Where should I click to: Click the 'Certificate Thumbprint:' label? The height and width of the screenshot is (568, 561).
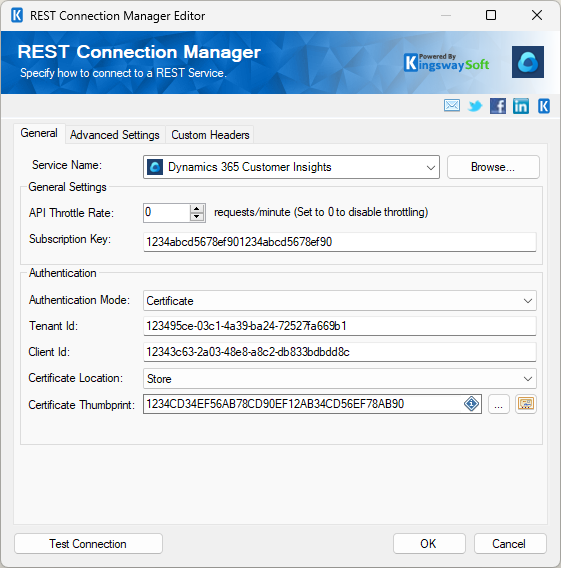[81, 405]
